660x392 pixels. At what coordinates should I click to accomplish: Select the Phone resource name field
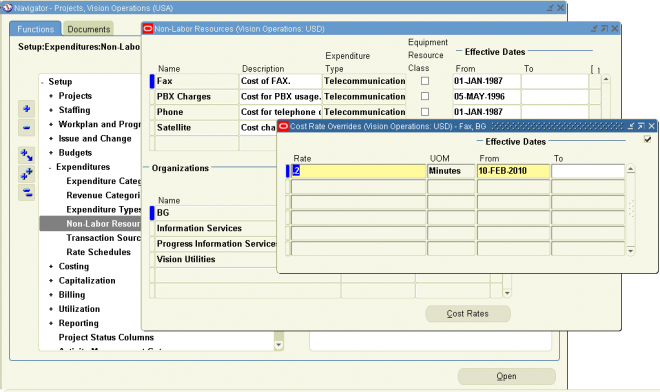tap(197, 112)
